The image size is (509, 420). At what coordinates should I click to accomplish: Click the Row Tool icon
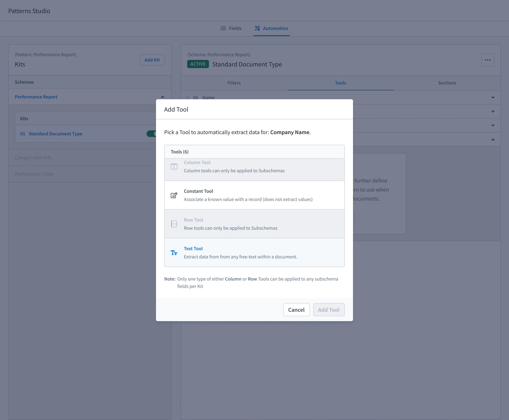tap(174, 224)
